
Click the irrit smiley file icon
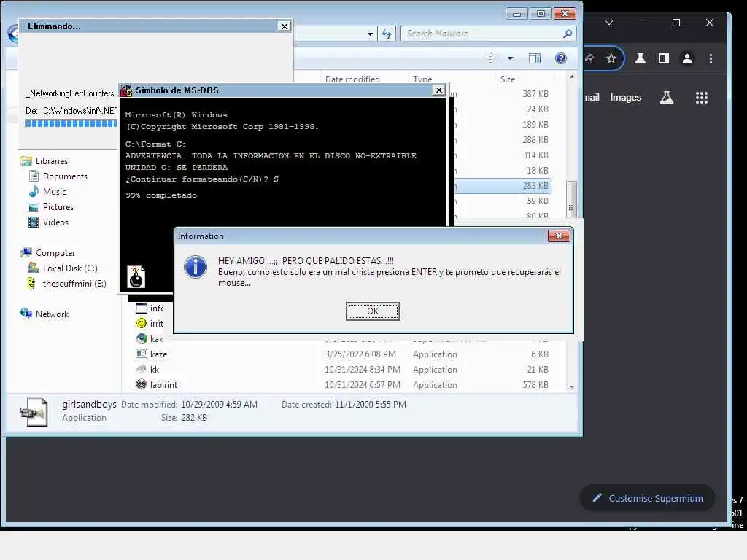point(141,323)
